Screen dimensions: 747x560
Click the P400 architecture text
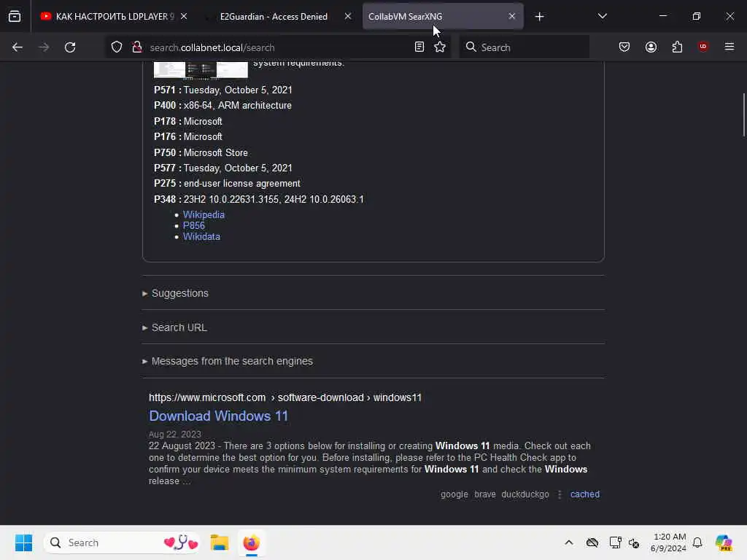pyautogui.click(x=237, y=106)
